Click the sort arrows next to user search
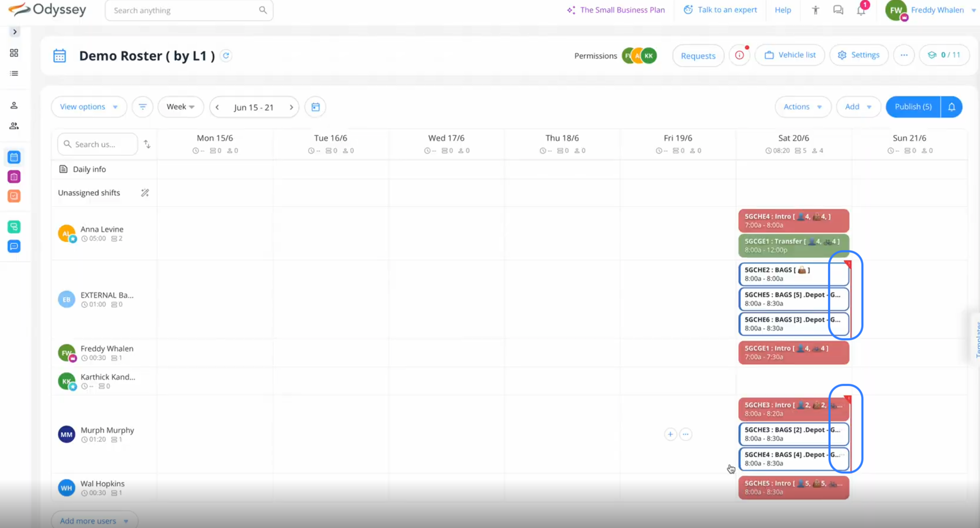 (147, 144)
